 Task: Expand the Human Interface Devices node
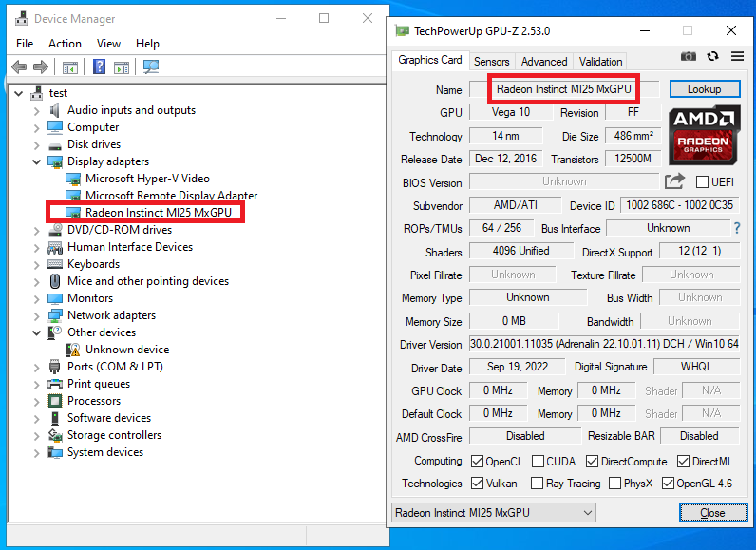(37, 248)
